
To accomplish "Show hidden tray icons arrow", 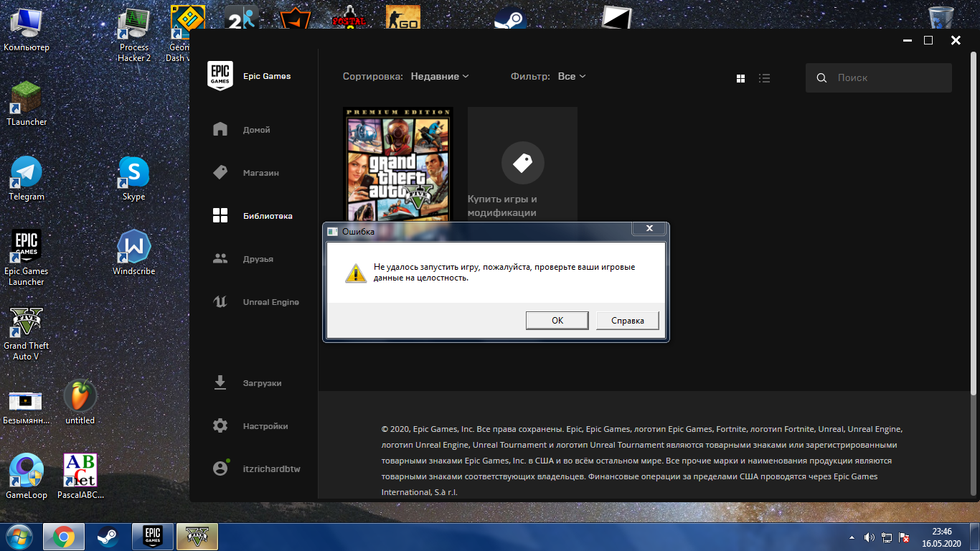I will [852, 537].
